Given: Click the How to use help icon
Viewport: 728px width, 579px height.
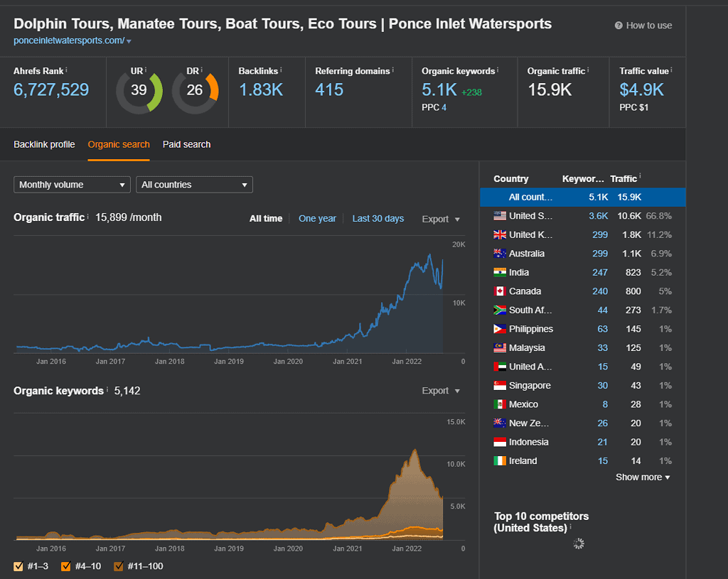Looking at the screenshot, I should pyautogui.click(x=619, y=26).
